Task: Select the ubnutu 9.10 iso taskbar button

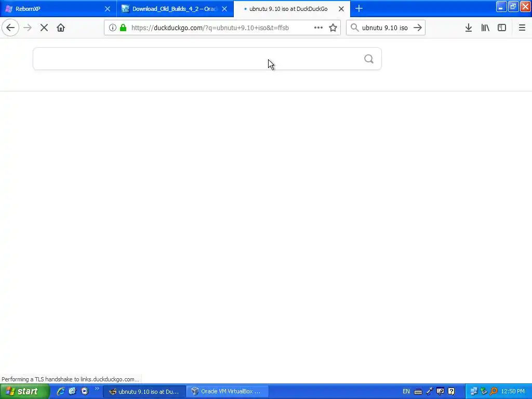Action: coord(144,392)
